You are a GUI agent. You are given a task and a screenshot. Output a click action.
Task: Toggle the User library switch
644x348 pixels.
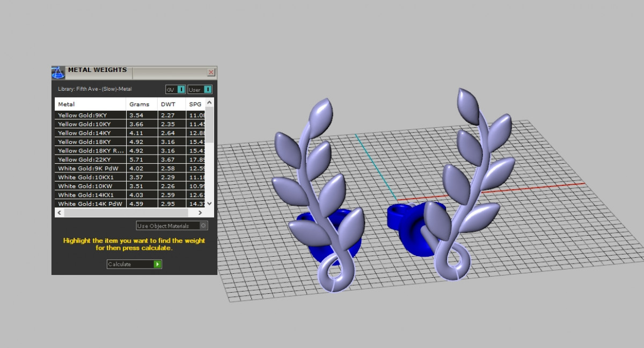pos(208,90)
